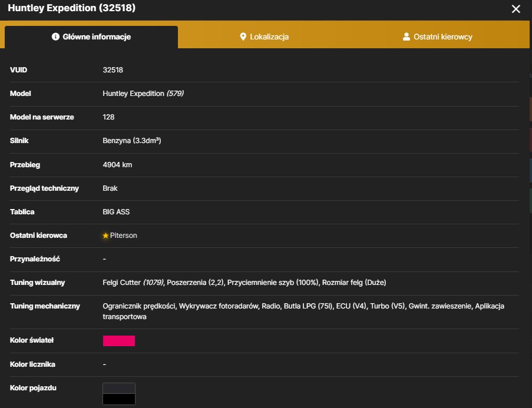The height and width of the screenshot is (408, 532).
Task: Click the dialog title Huntley Expedition (32518)
Action: pos(72,8)
